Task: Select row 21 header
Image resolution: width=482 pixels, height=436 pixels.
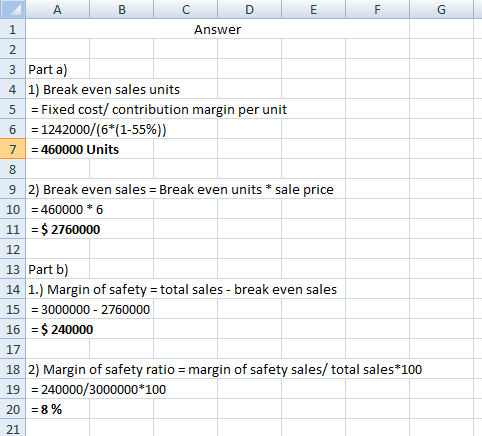Action: pyautogui.click(x=13, y=428)
